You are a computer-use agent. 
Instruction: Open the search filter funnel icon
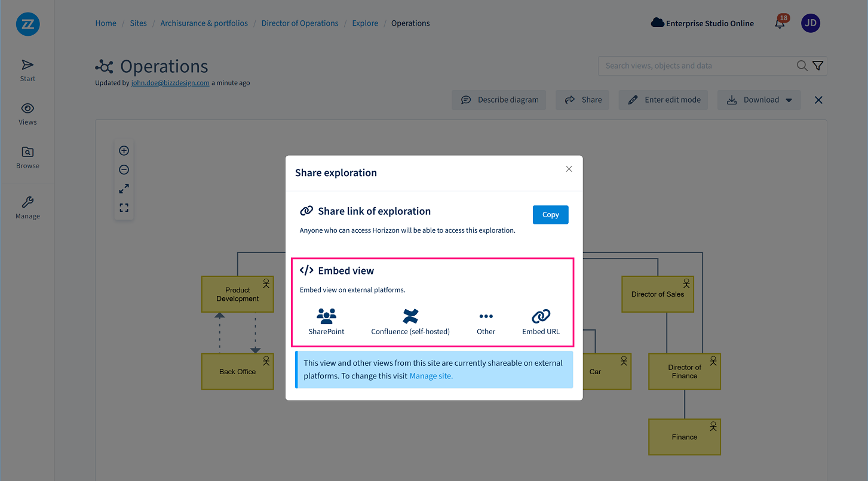[818, 66]
